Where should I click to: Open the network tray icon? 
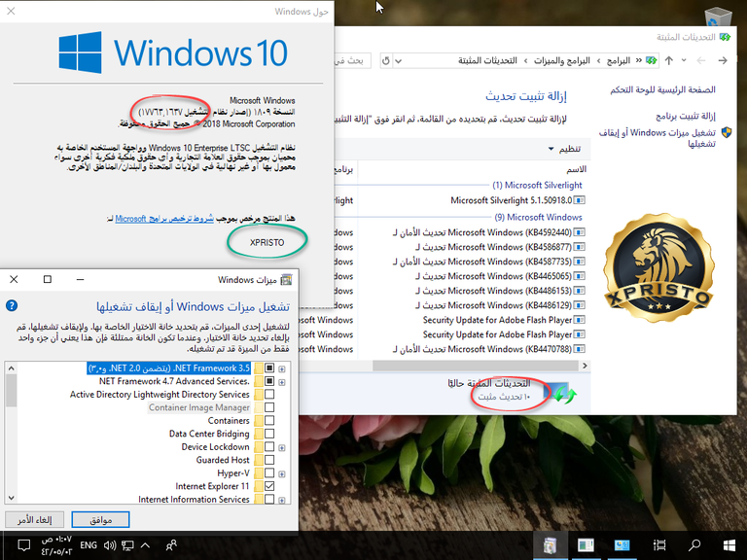coord(127,545)
